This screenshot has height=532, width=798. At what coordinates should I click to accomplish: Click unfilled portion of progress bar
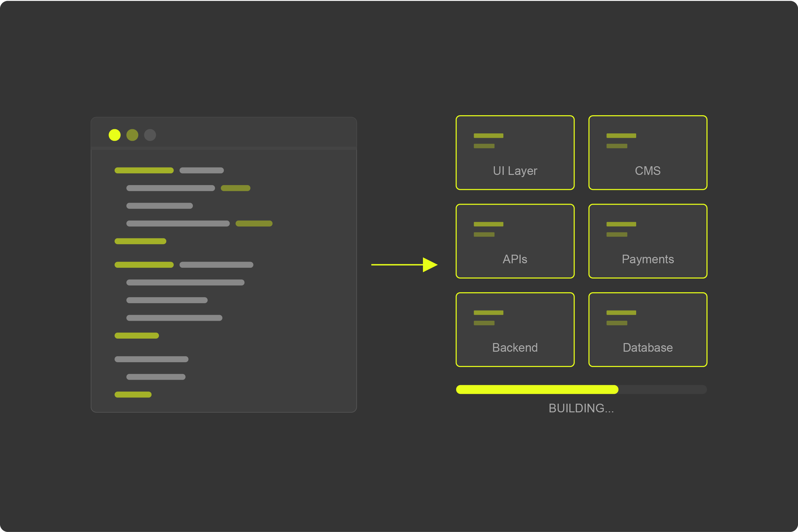point(662,389)
